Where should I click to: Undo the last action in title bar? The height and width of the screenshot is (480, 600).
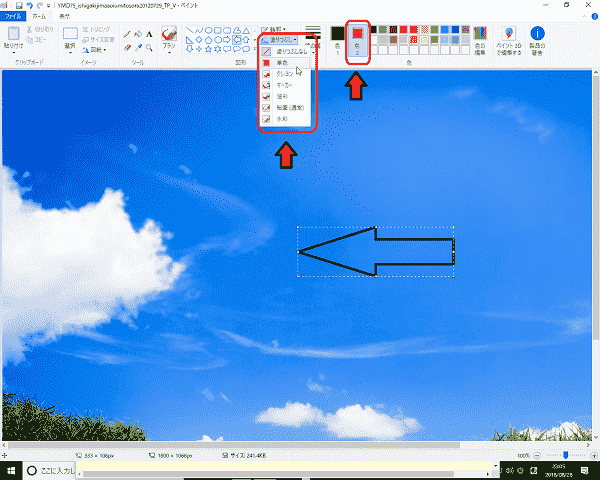click(29, 5)
